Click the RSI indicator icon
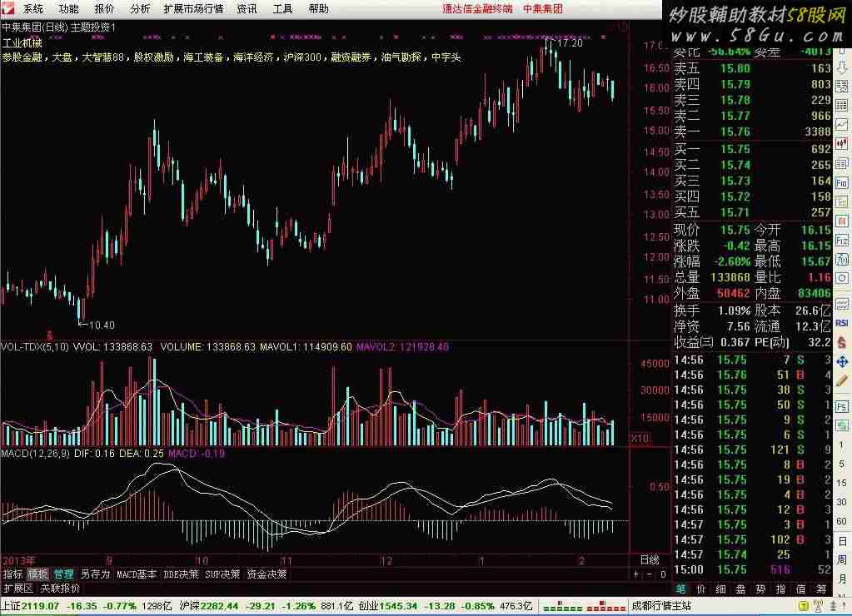 pos(842,323)
